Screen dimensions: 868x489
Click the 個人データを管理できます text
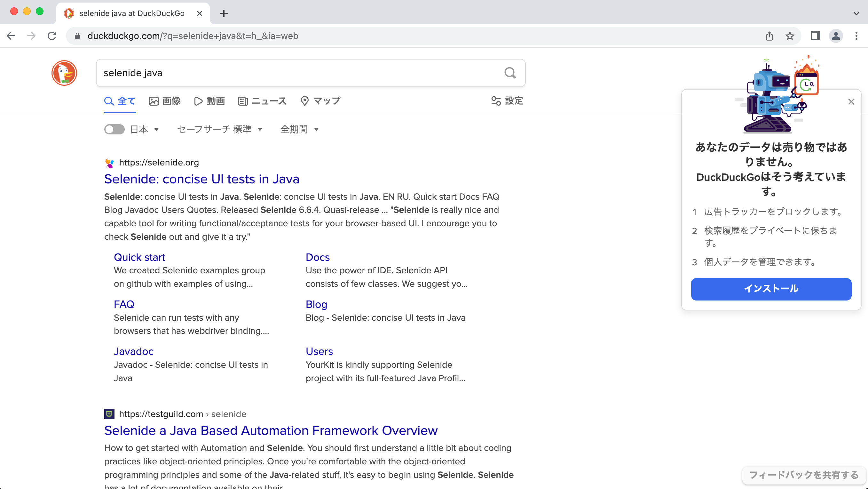coord(760,262)
